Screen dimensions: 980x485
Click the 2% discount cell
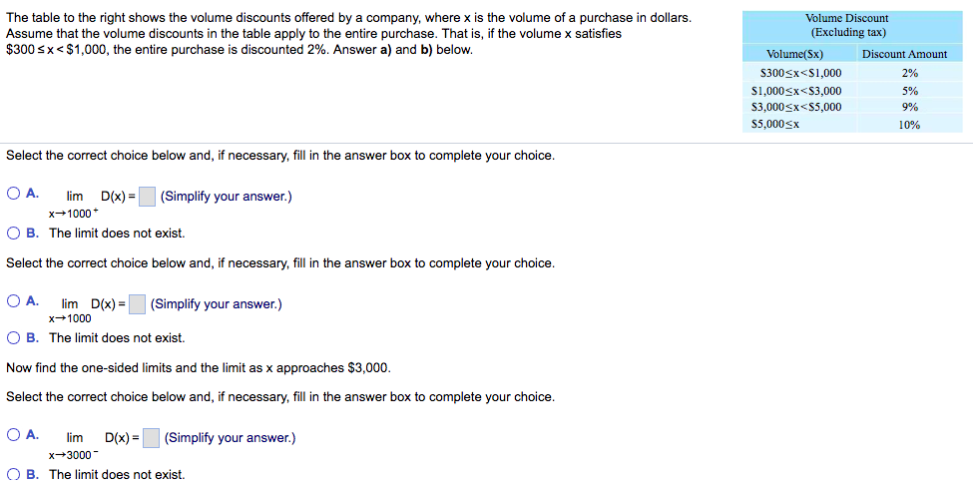(x=909, y=73)
